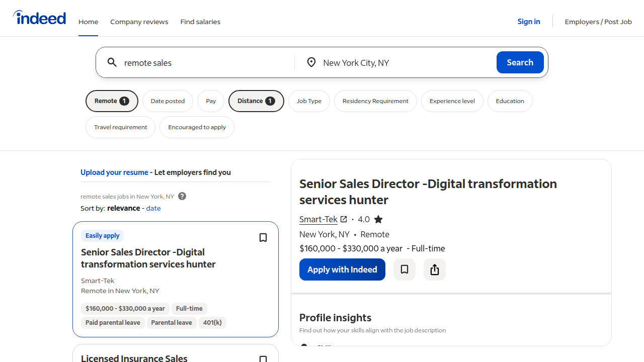Click the job keyword field 'remote sales'

point(206,62)
